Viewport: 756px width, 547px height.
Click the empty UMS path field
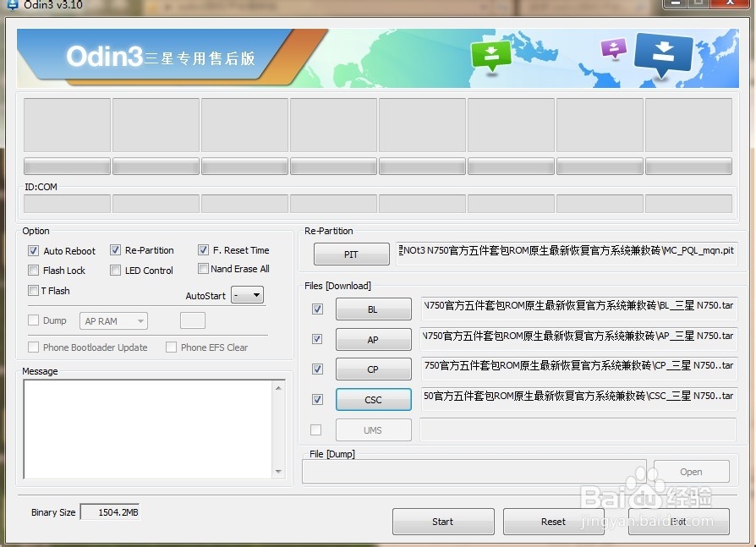tap(578, 429)
